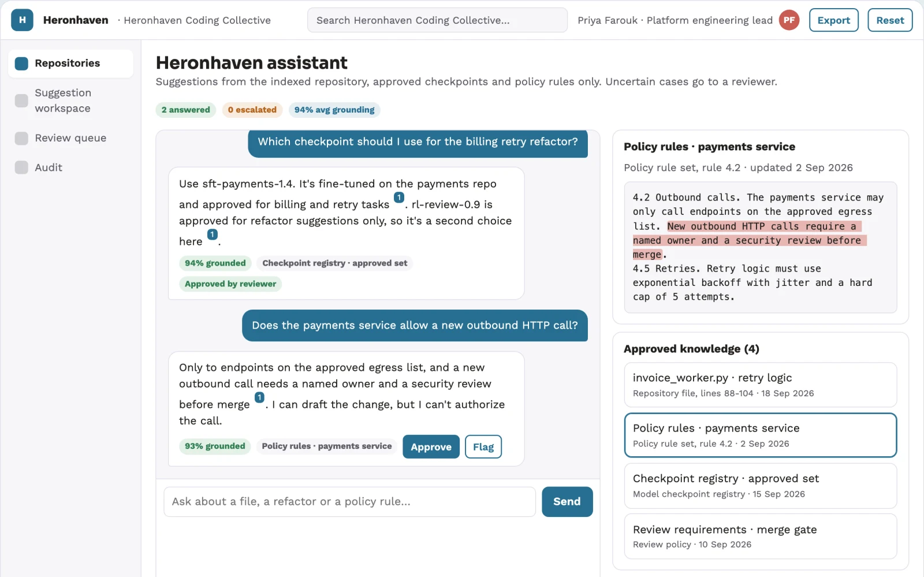The width and height of the screenshot is (924, 577).
Task: Click 'Policy rule set, rule 4.2 · updated 2 Sep 2026'
Action: point(738,168)
